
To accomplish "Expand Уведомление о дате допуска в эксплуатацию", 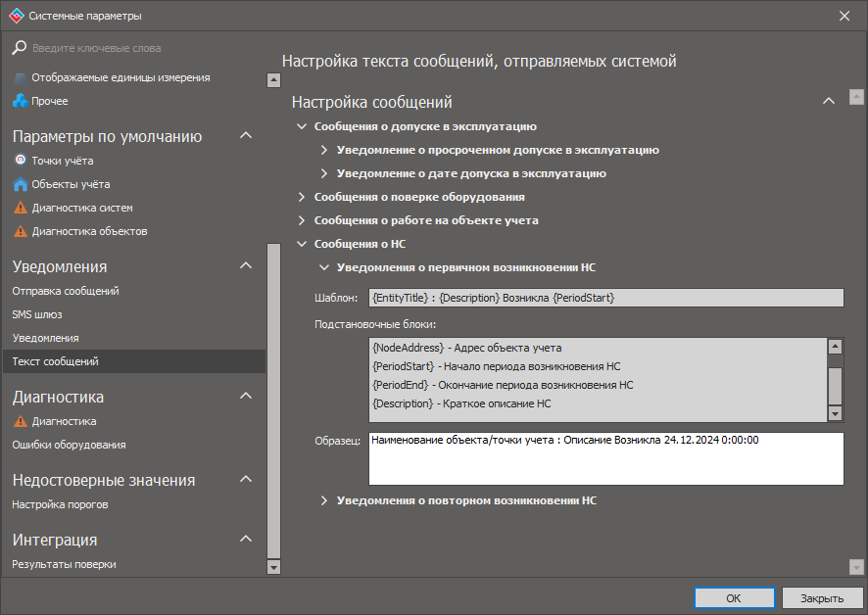I will (x=324, y=173).
